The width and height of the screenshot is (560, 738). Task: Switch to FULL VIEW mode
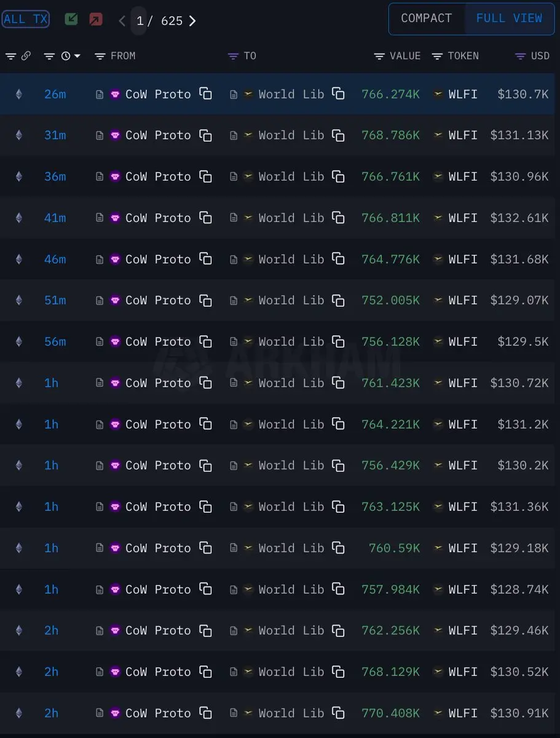click(509, 18)
